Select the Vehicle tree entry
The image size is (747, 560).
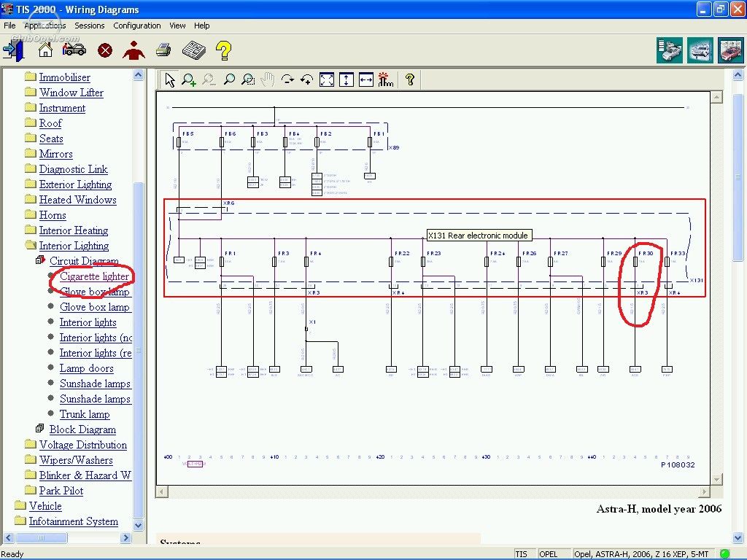45,506
